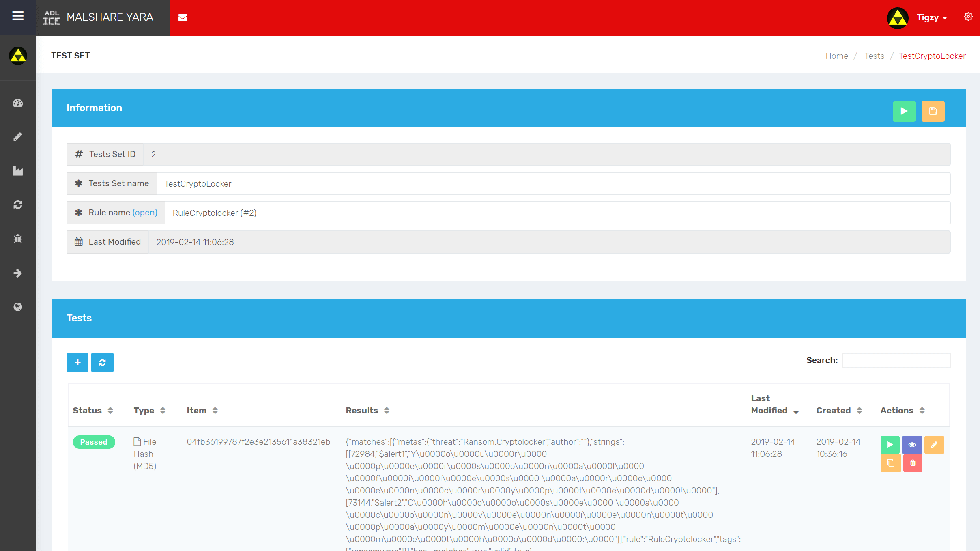The height and width of the screenshot is (551, 980).
Task: Save the test set information
Action: point(933,111)
